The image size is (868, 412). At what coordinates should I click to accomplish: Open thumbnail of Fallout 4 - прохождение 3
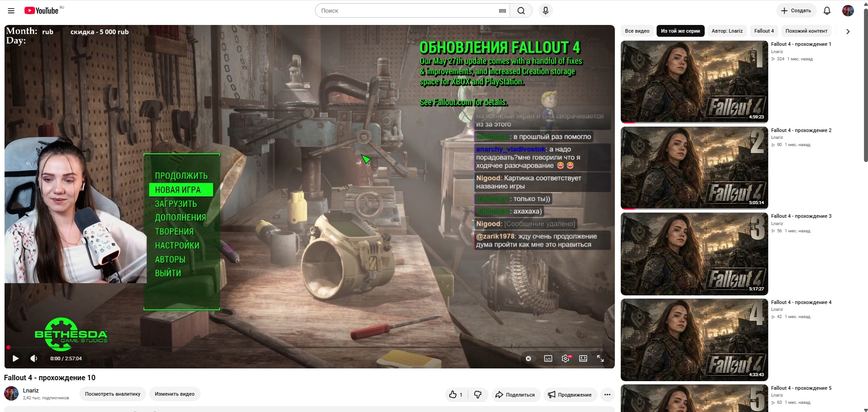[x=694, y=254]
